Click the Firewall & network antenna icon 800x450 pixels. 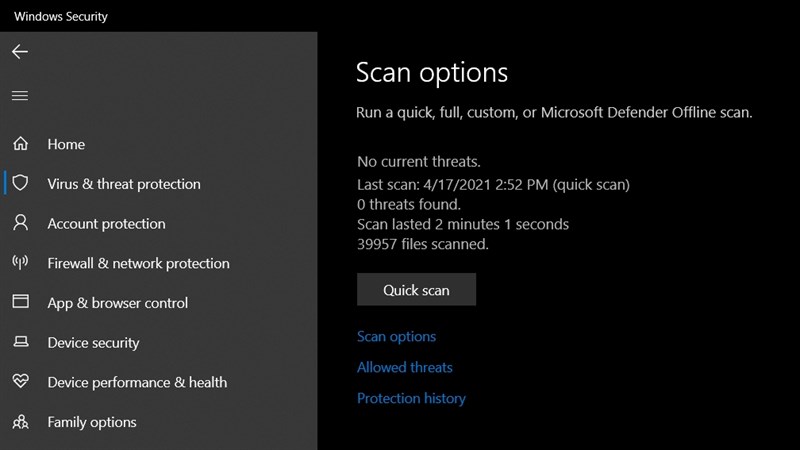click(20, 263)
